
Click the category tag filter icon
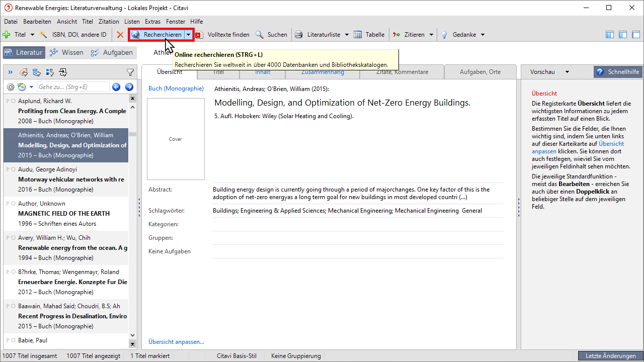[23, 72]
